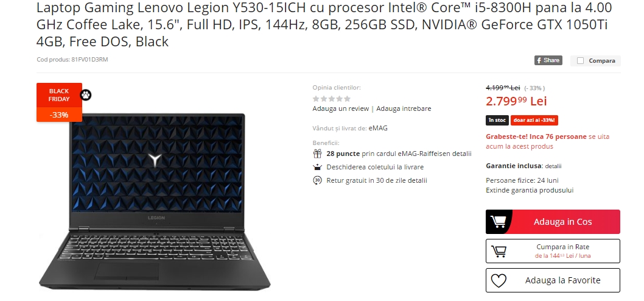Viewport: 644px width, 301px height.
Task: Open detalii for eMAG-Raiffeisen card points
Action: click(461, 154)
